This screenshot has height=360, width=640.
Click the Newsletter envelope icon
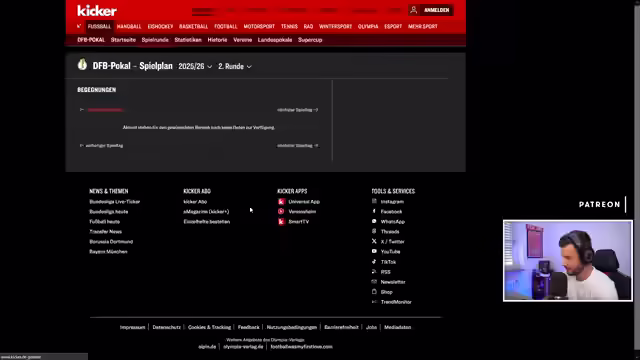coord(374,282)
